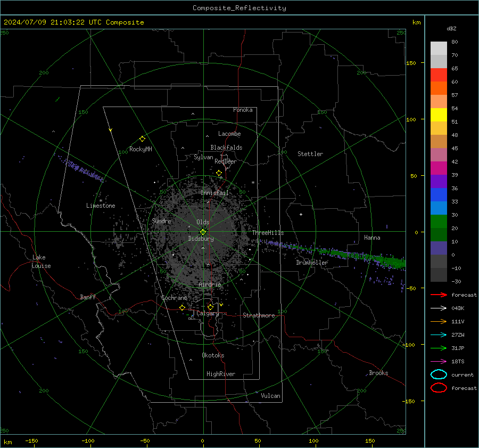Click the Lacombe town label
The width and height of the screenshot is (479, 448).
point(229,134)
